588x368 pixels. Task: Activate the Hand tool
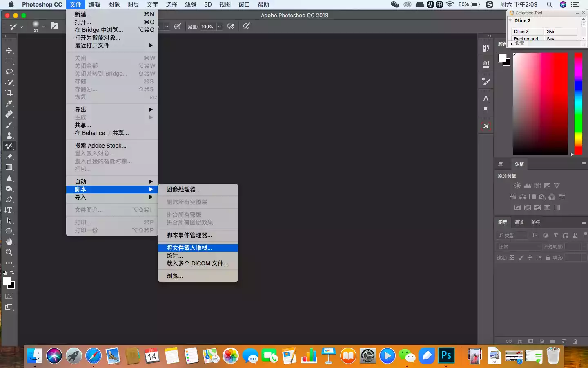coord(9,242)
